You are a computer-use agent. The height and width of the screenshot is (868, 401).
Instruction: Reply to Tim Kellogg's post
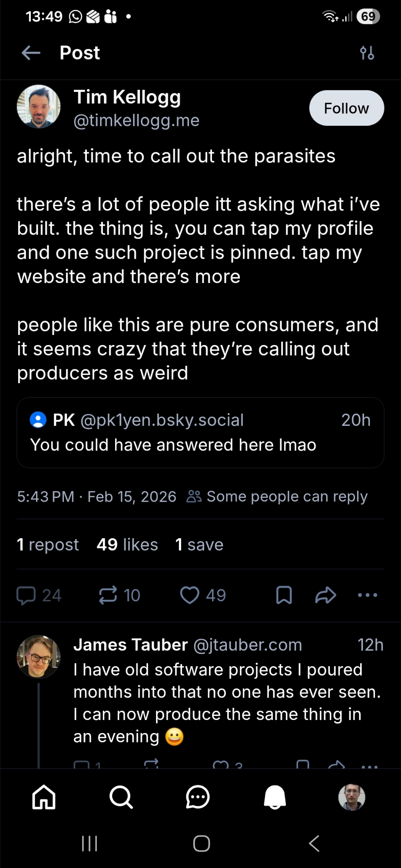click(x=26, y=595)
